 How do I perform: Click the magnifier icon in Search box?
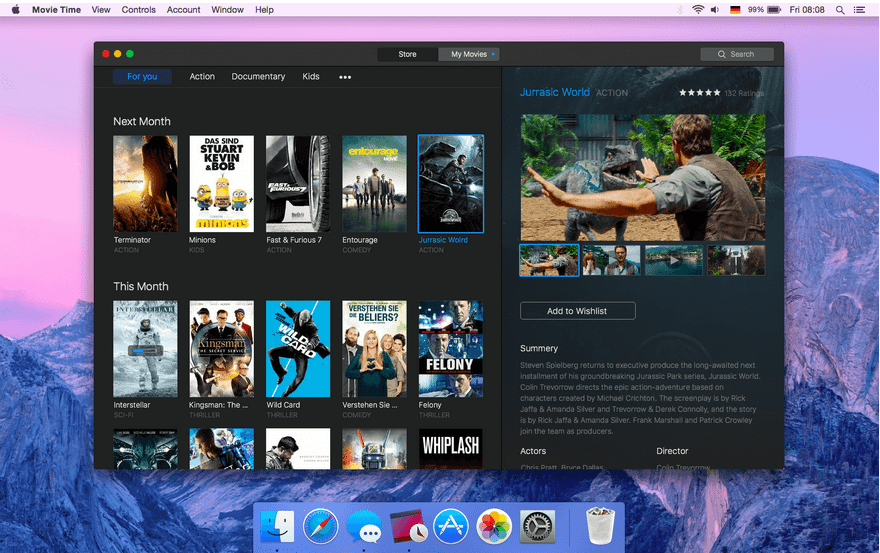pos(722,54)
